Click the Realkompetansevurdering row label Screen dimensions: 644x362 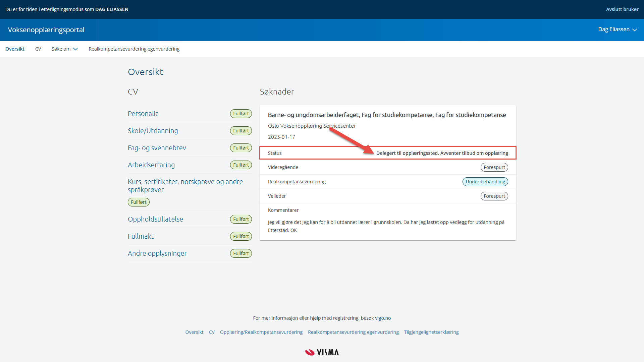click(x=297, y=182)
